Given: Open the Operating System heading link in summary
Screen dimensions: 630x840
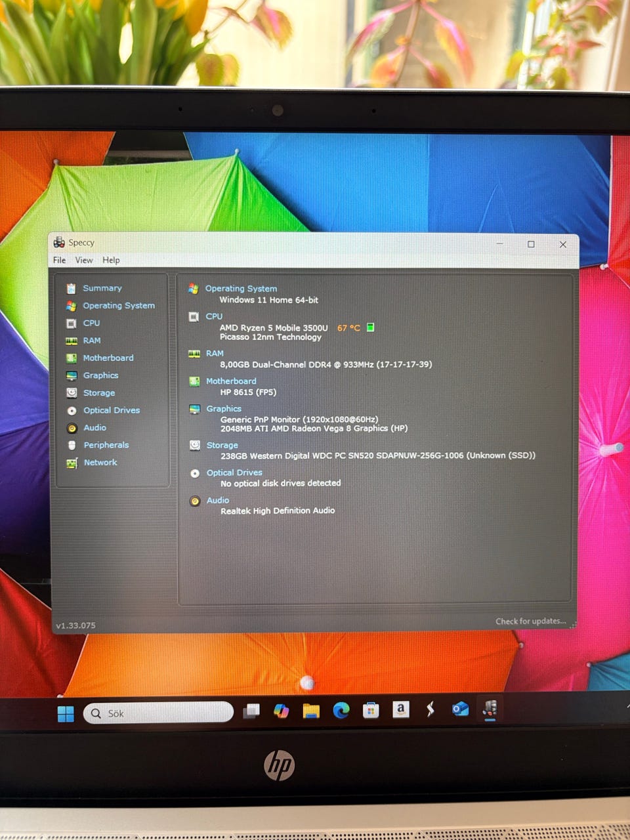Looking at the screenshot, I should tap(241, 289).
